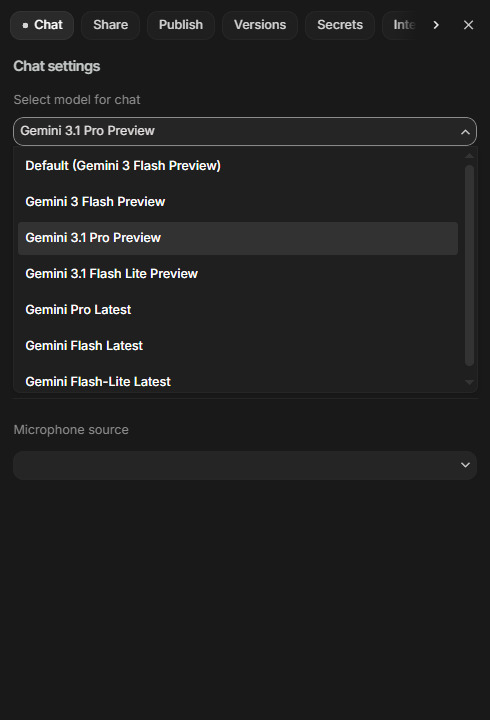Click the scrollbar up arrow in model list
Screen dimensions: 490x720
(x=469, y=156)
